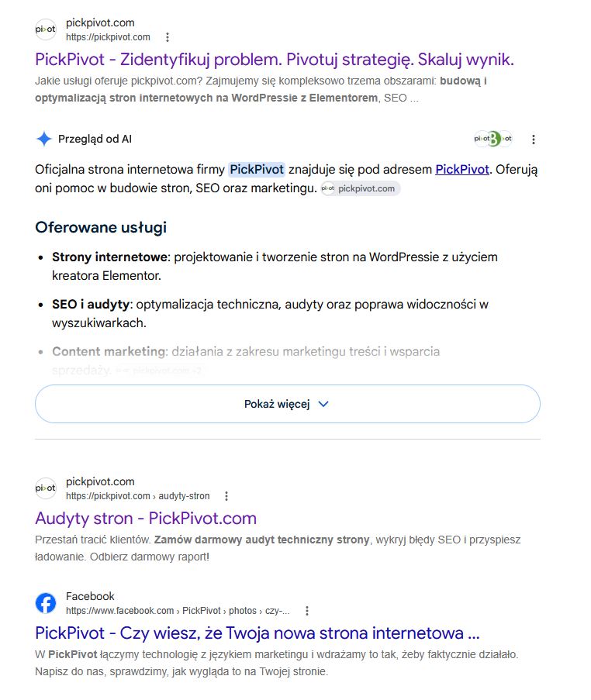Open the Audyty stron - PickPivot.com result
Screen dimensions: 591x700
coord(146,519)
